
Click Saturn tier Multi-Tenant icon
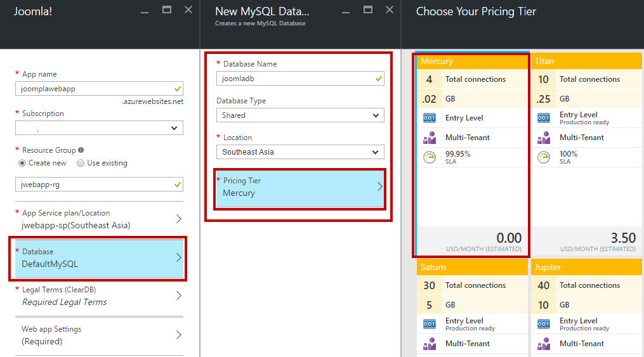[429, 344]
